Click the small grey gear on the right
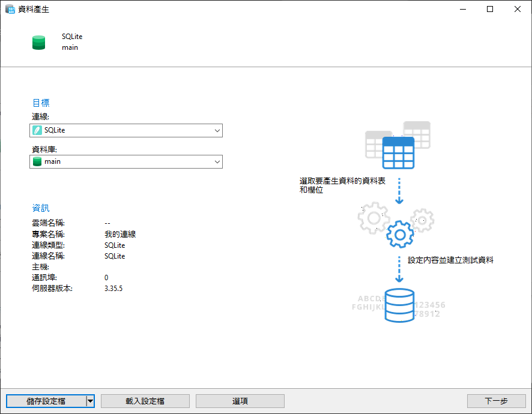 [422, 220]
